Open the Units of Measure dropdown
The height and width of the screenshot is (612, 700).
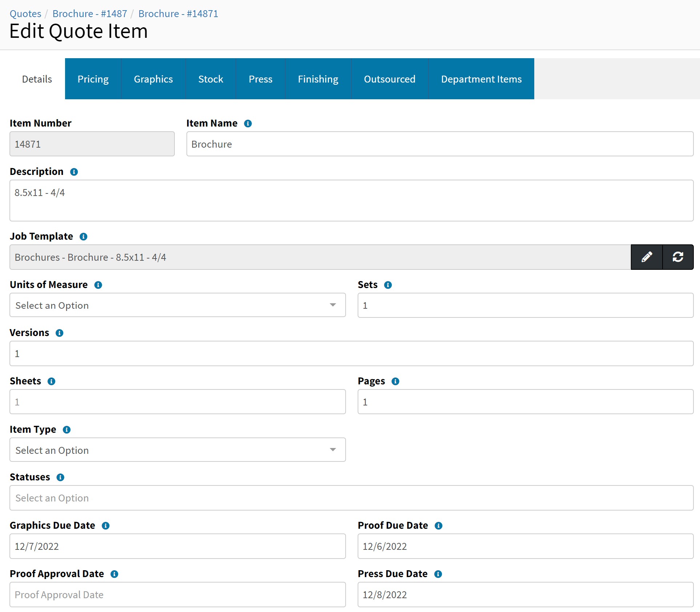tap(177, 305)
